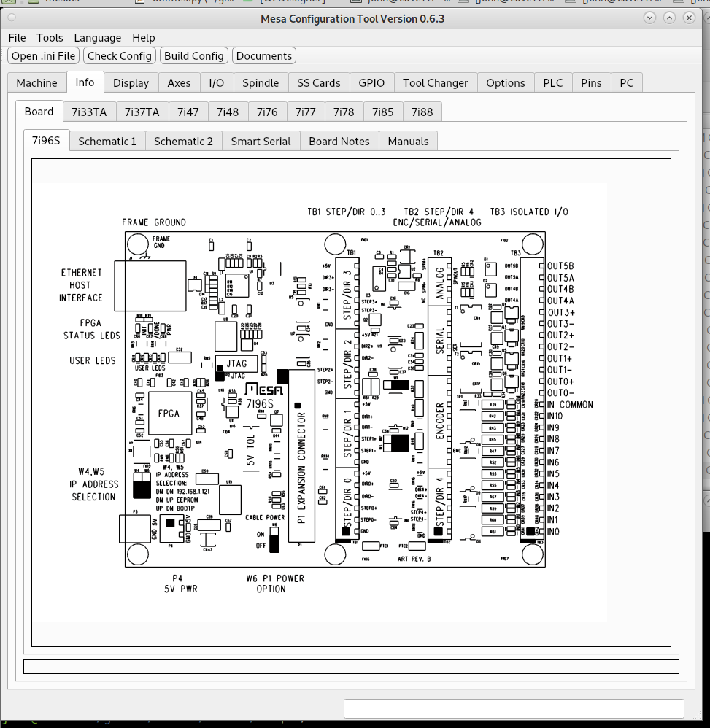Open the 7i48 tab
Screen dimensions: 710x728
[228, 112]
